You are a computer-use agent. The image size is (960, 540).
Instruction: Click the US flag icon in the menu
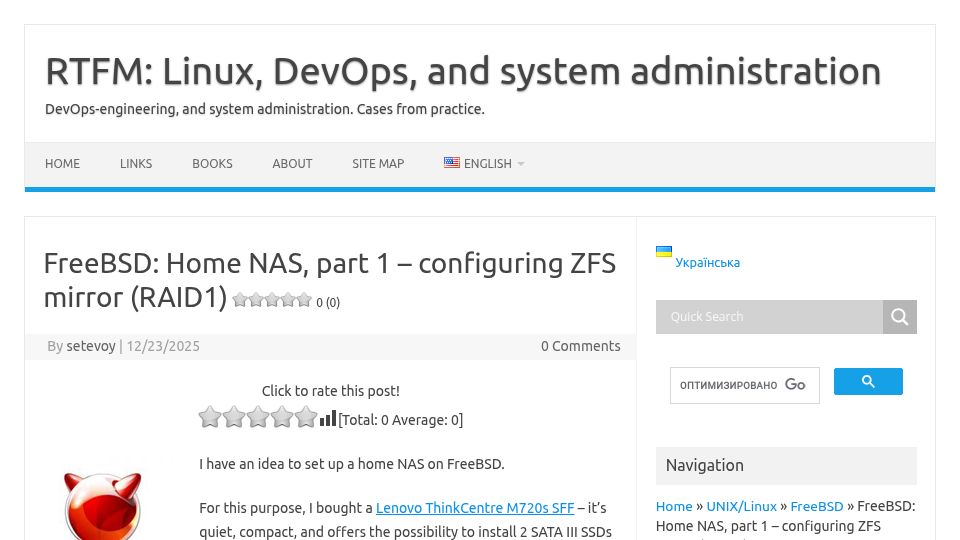(452, 163)
